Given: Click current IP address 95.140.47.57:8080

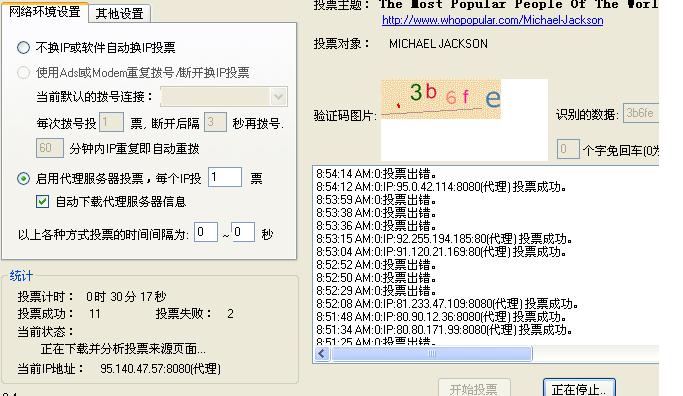Looking at the screenshot, I should pyautogui.click(x=160, y=369).
